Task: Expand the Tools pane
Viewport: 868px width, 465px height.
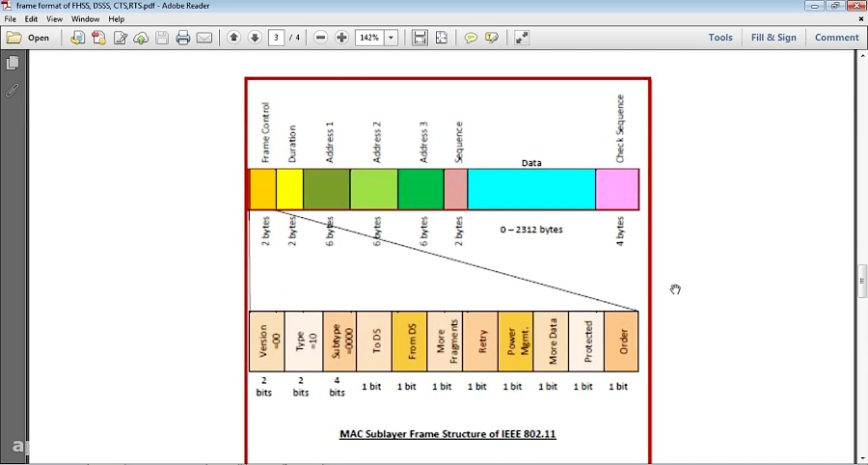Action: click(x=720, y=38)
